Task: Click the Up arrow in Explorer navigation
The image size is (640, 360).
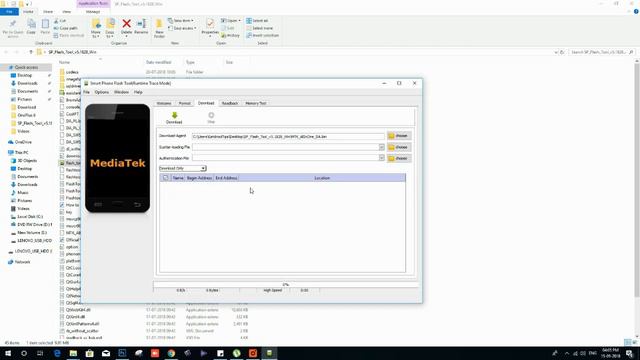Action: (x=31, y=52)
